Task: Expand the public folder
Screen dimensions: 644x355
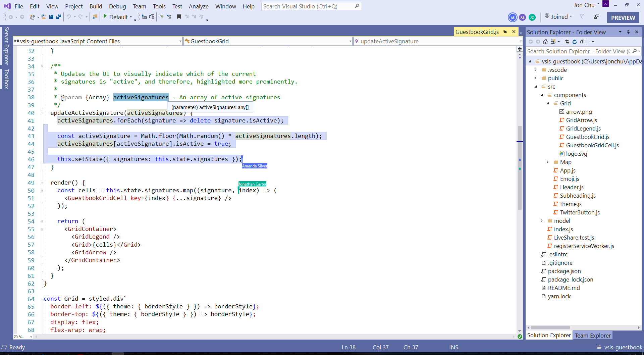Action: [x=536, y=78]
